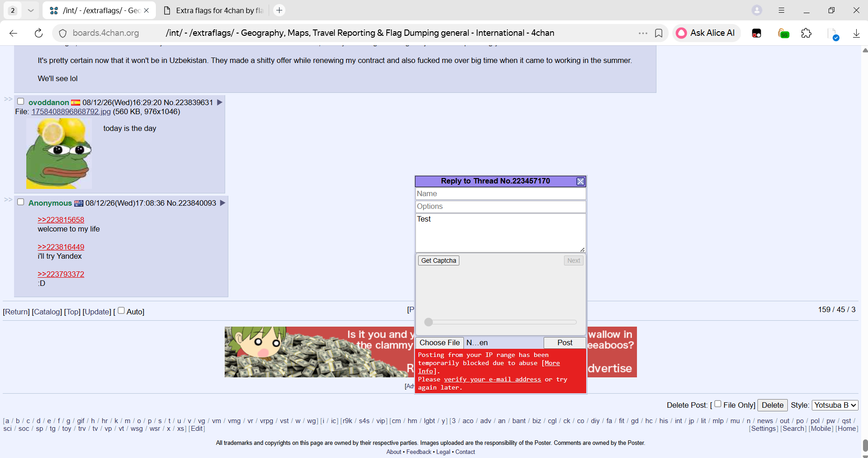Open the extensions puzzle piece menu
The height and width of the screenshot is (458, 868).
coord(806,33)
